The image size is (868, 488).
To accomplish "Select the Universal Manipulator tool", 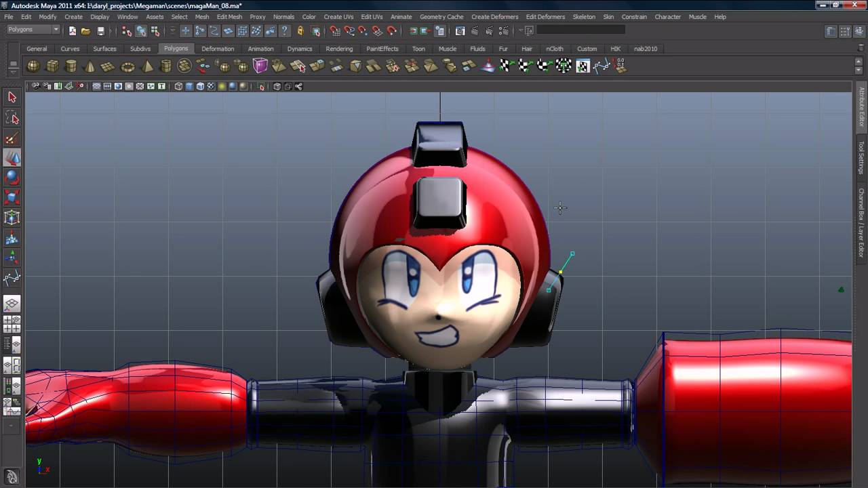I will (x=12, y=218).
